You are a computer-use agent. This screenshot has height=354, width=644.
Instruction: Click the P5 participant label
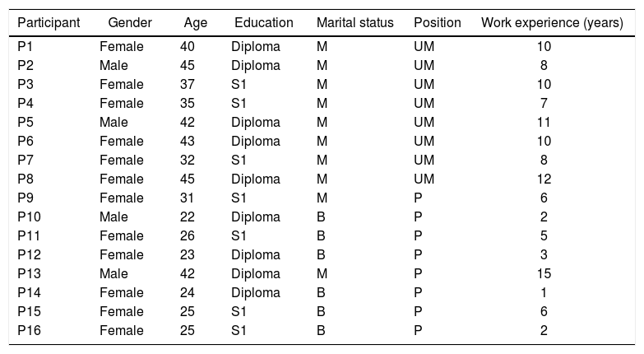point(25,123)
